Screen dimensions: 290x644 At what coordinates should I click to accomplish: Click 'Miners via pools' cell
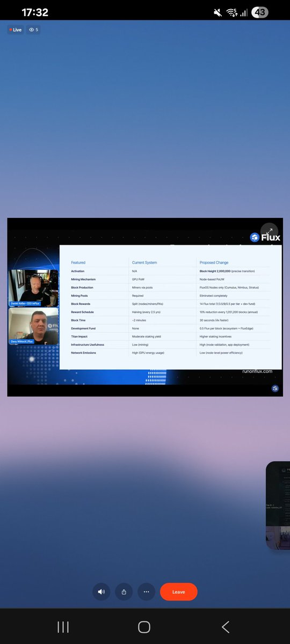pyautogui.click(x=143, y=287)
